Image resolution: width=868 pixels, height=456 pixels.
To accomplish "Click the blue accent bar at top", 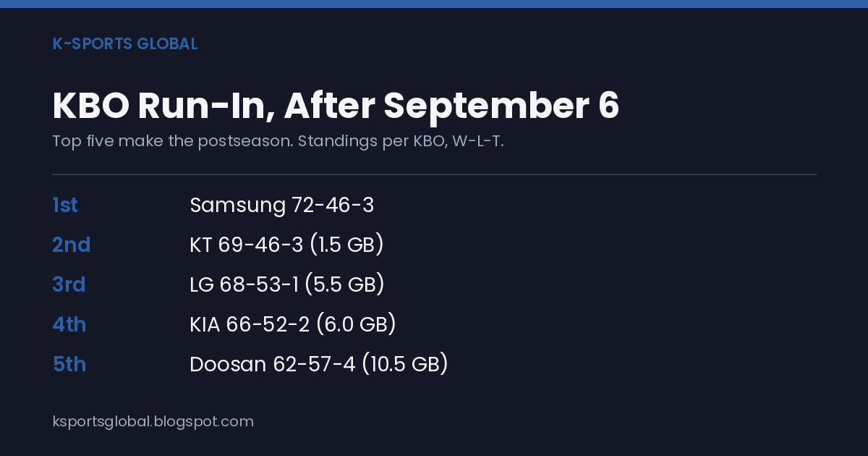I will (434, 4).
